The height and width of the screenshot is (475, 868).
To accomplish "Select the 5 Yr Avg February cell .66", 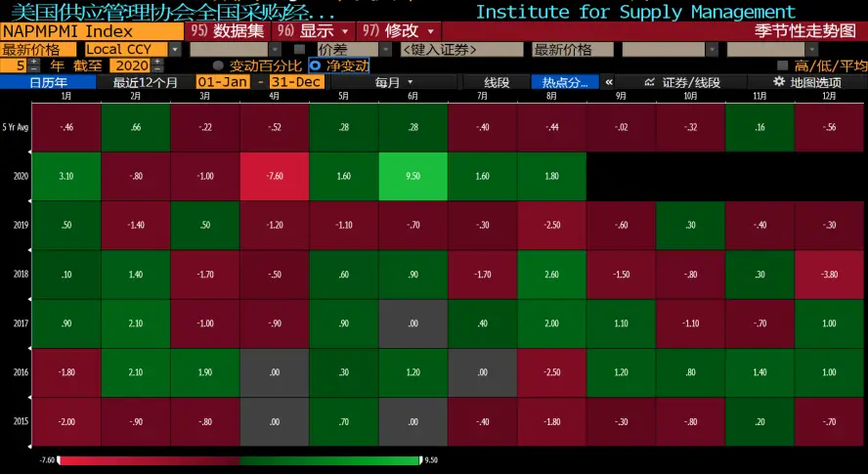I will click(136, 127).
